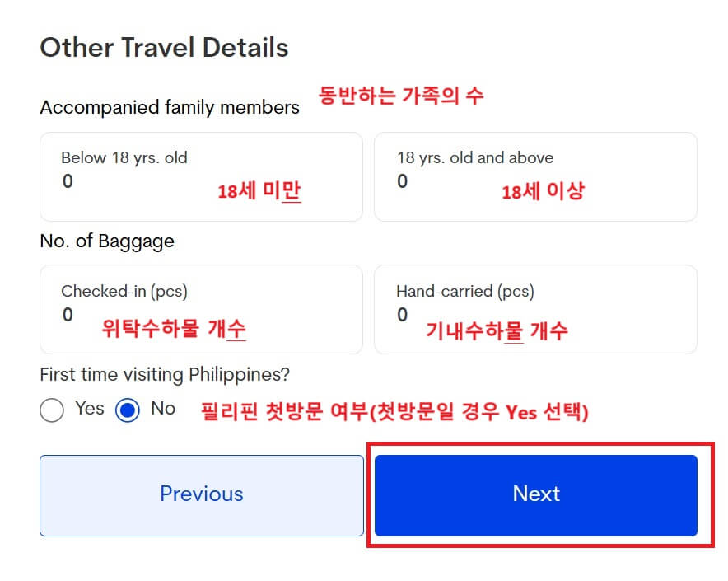The width and height of the screenshot is (728, 581).
Task: Go back to the previous page
Action: [x=201, y=494]
